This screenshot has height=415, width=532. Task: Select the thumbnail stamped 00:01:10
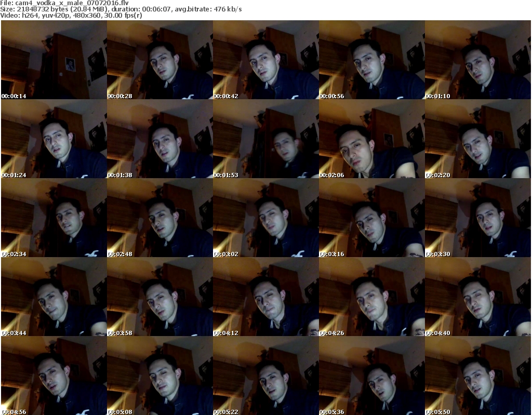tap(478, 60)
